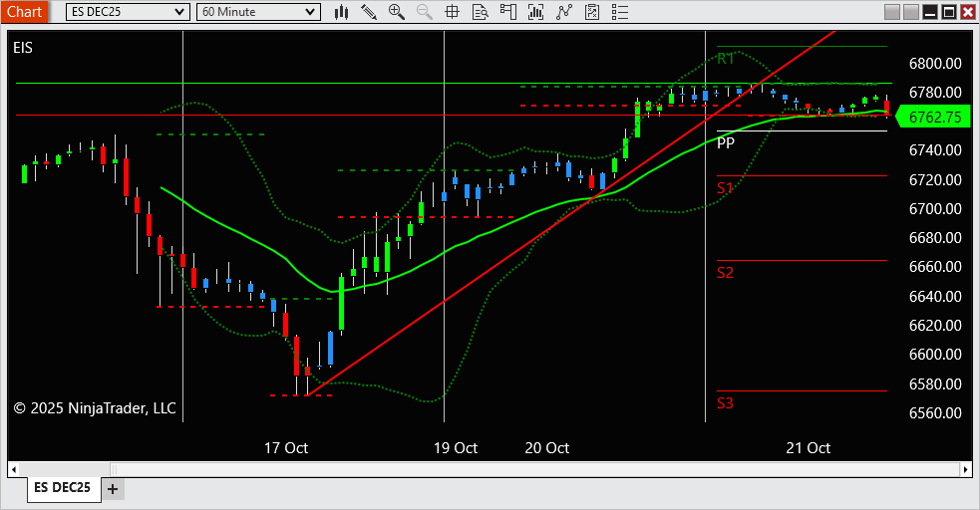This screenshot has width=980, height=510.
Task: Open the 60 Minute interval dropdown
Action: (258, 12)
